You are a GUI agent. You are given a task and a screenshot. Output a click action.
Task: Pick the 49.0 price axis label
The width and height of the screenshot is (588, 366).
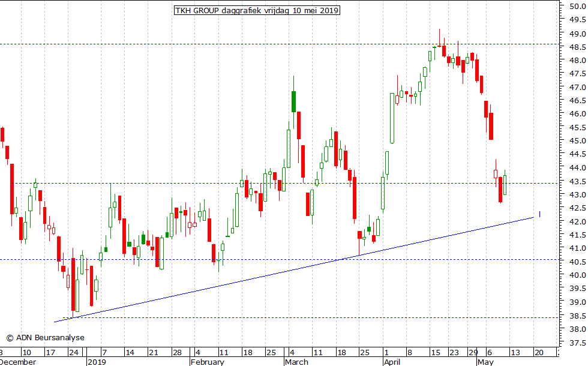tap(577, 34)
